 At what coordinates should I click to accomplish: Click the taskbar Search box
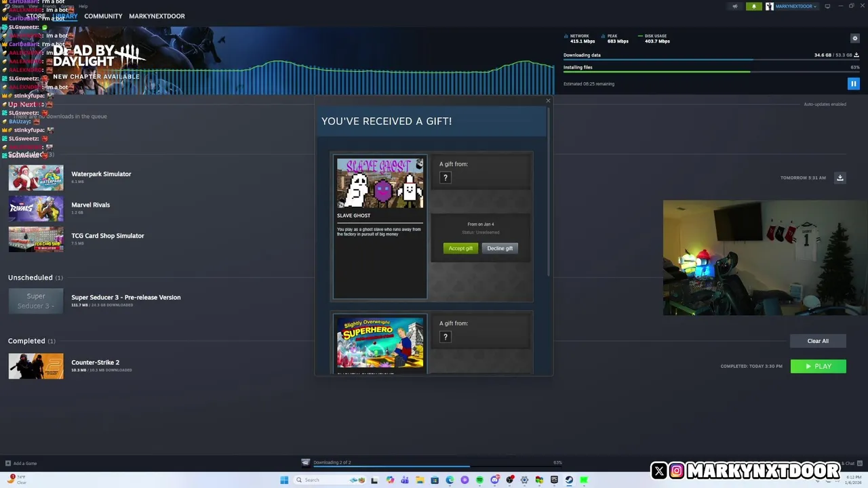point(329,480)
